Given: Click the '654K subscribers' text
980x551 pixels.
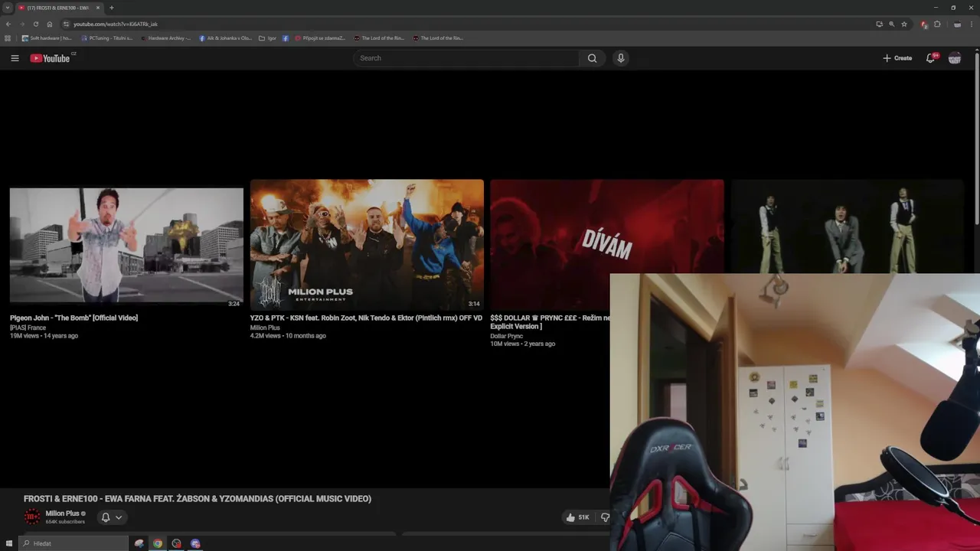Looking at the screenshot, I should click(65, 522).
